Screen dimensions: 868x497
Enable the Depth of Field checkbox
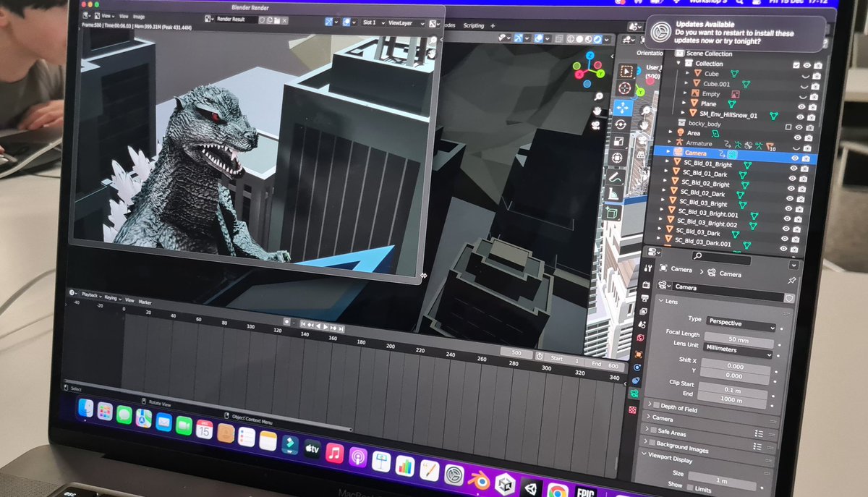[655, 407]
